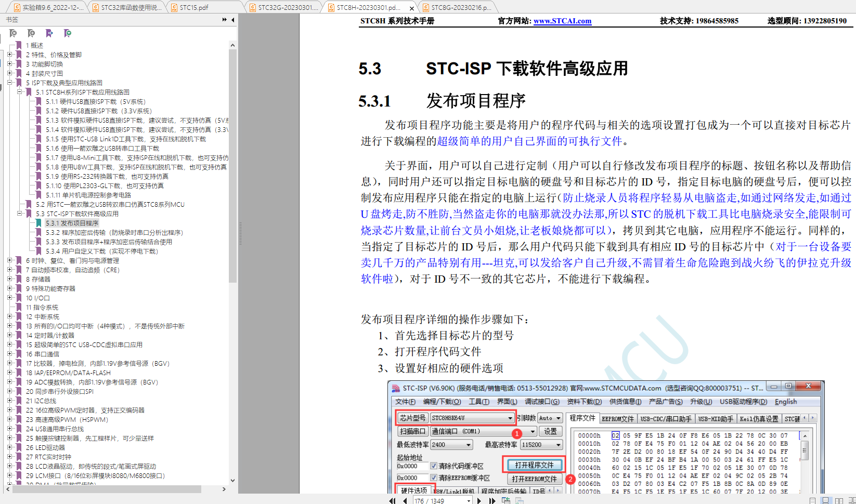Viewport: 856px width, 504px height.
Task: Expand bookmark panel options double-arrow
Action: tap(225, 20)
